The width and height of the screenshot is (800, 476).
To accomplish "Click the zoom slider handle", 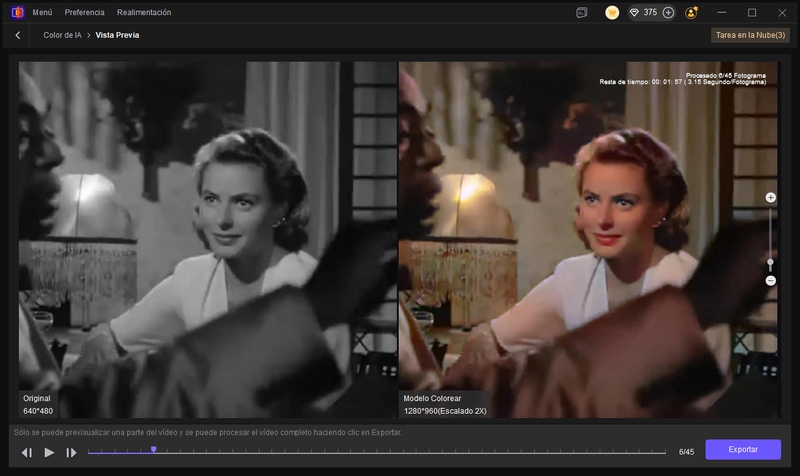I will click(x=770, y=263).
